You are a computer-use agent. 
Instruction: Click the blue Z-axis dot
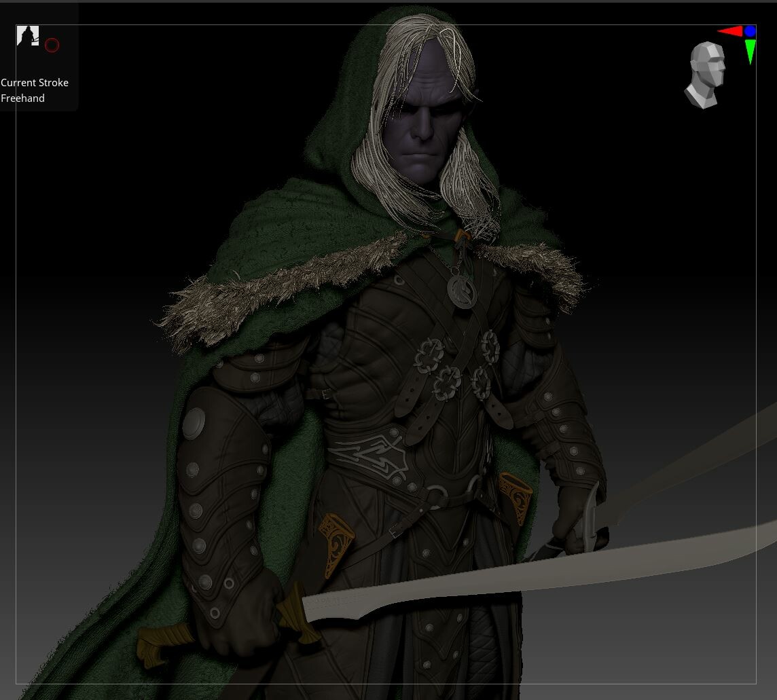pos(751,31)
